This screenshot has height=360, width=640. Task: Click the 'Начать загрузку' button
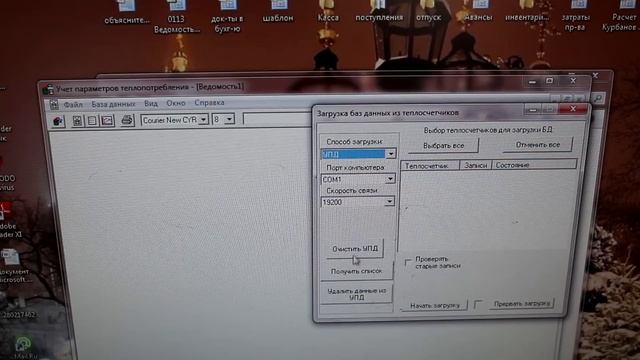(435, 305)
